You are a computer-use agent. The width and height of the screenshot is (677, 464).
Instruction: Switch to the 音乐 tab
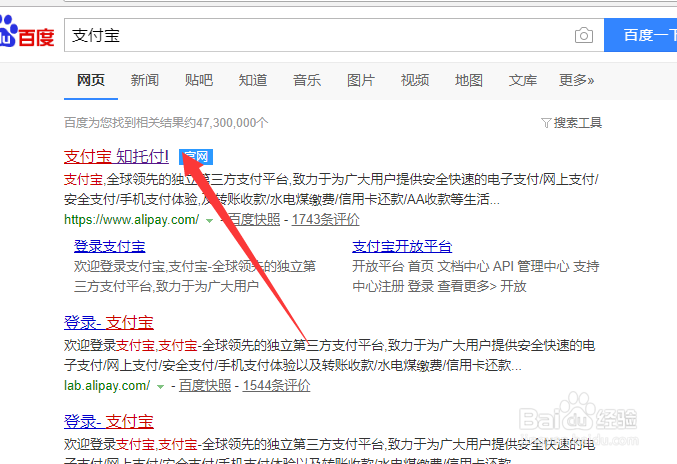tap(307, 80)
